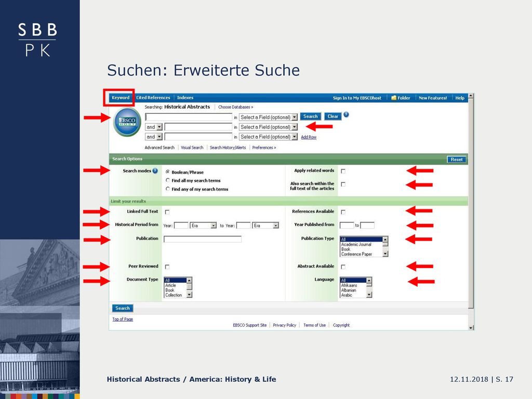Click Sign In to My EBSCOhost

coord(357,98)
